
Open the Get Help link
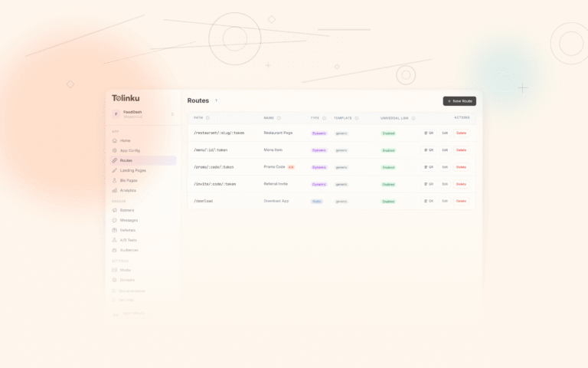(x=123, y=300)
